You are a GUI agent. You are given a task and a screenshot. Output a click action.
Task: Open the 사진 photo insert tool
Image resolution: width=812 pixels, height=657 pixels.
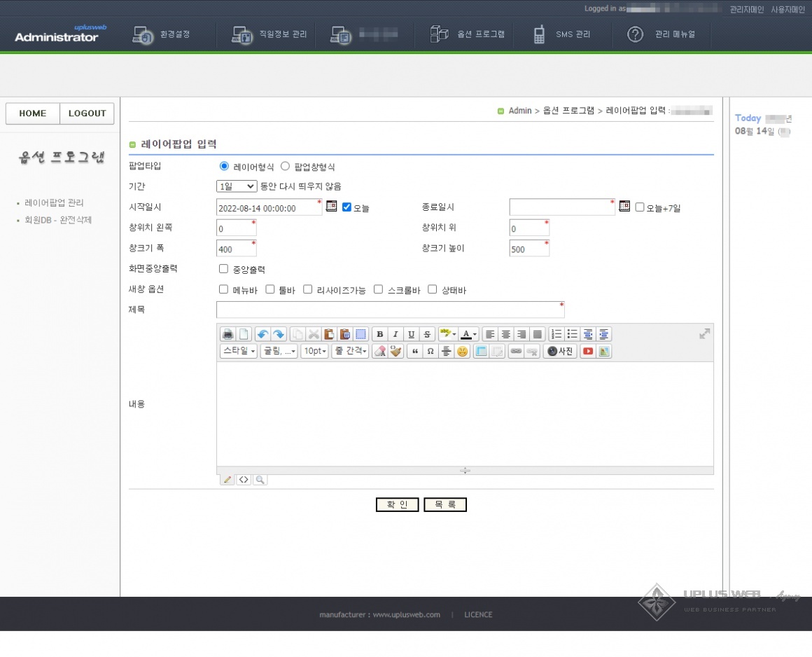559,351
